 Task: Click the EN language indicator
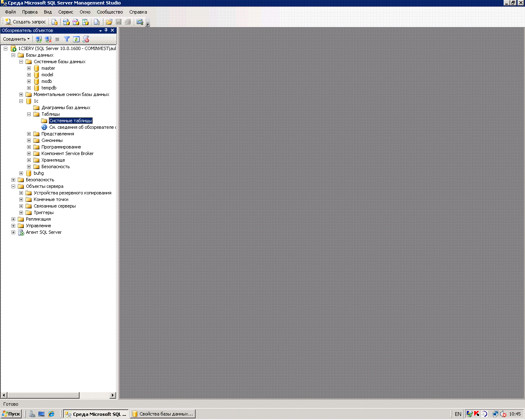tap(458, 414)
